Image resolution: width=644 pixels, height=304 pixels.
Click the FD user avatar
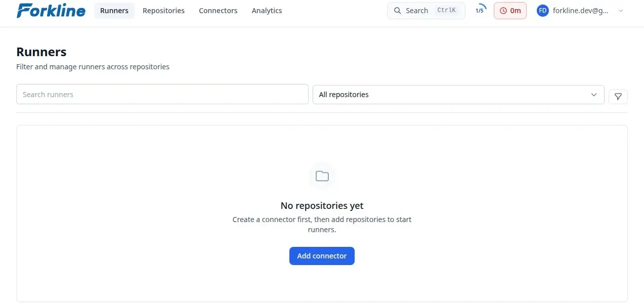click(543, 11)
